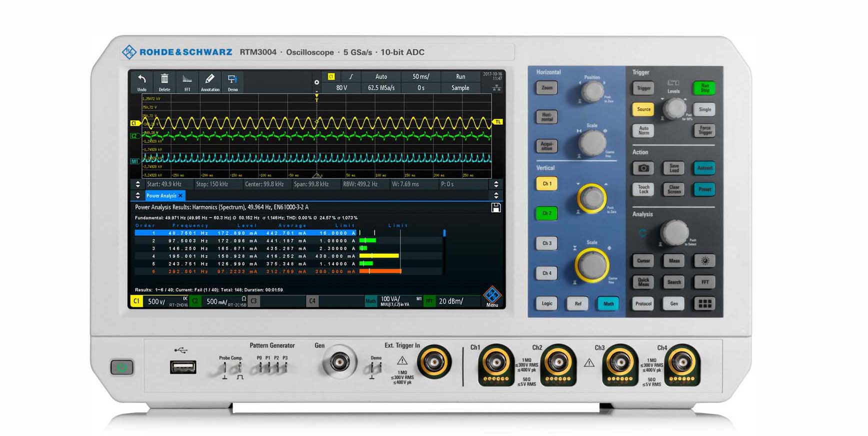
Task: Open the Math 100 VA/ label
Action: (x=394, y=301)
